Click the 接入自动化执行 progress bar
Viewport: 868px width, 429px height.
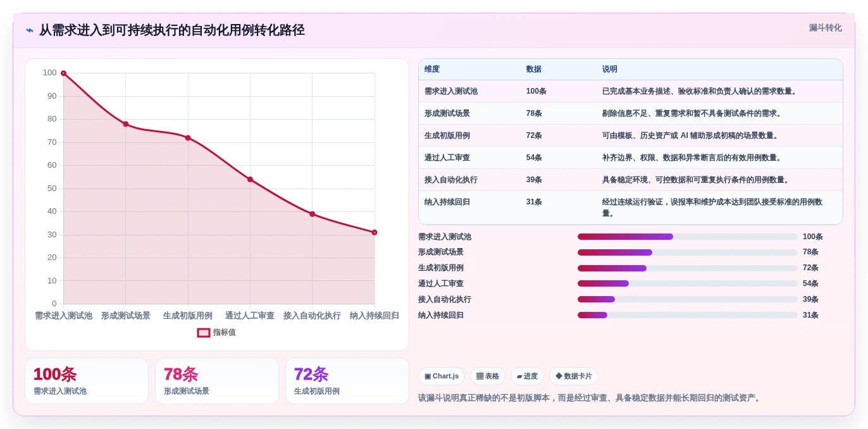pos(688,299)
